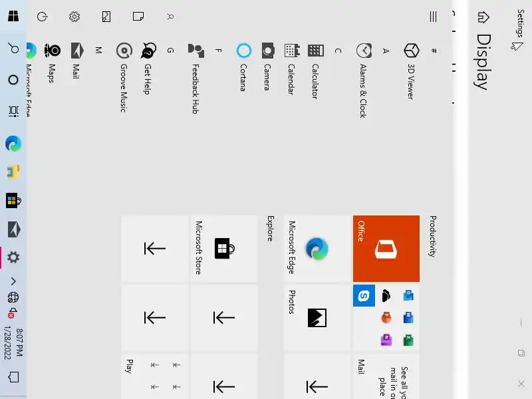Open the Excel tile icon

[408, 340]
